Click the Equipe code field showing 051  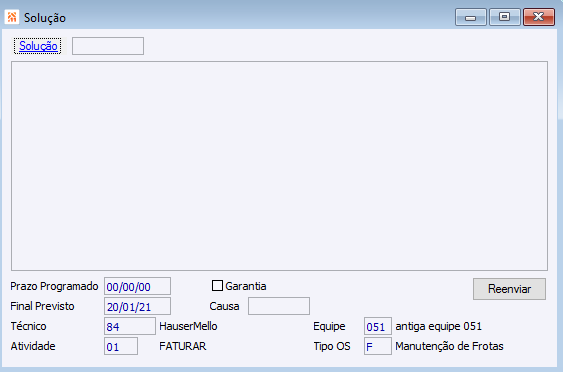click(x=377, y=326)
